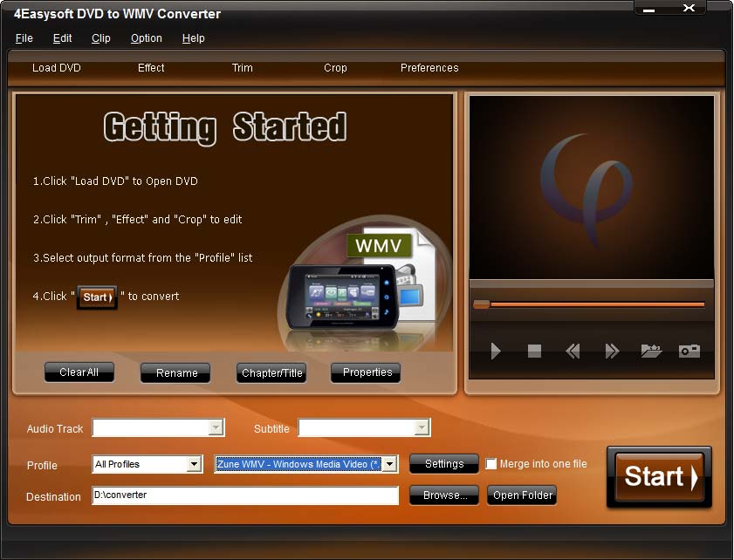Click the fast-forward double-arrow icon
Image resolution: width=734 pixels, height=560 pixels.
[612, 352]
